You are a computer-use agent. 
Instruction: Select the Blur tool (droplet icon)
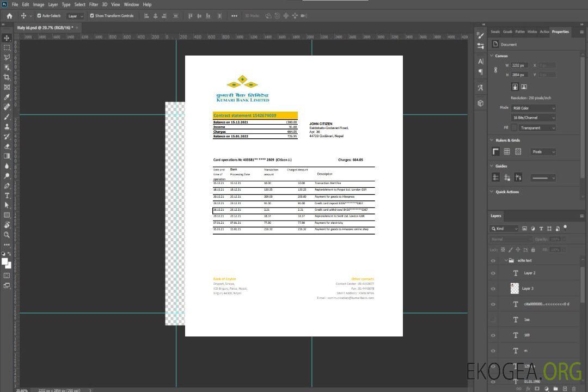click(7, 166)
